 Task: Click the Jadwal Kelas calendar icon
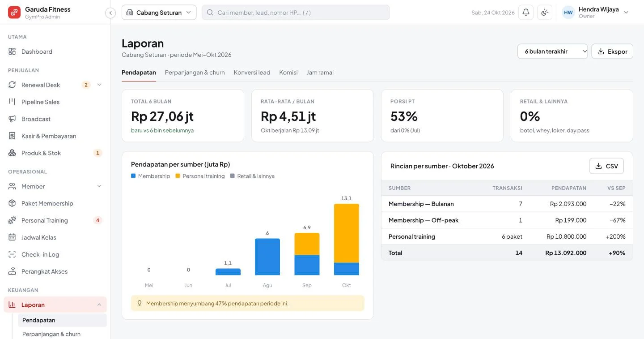(12, 237)
